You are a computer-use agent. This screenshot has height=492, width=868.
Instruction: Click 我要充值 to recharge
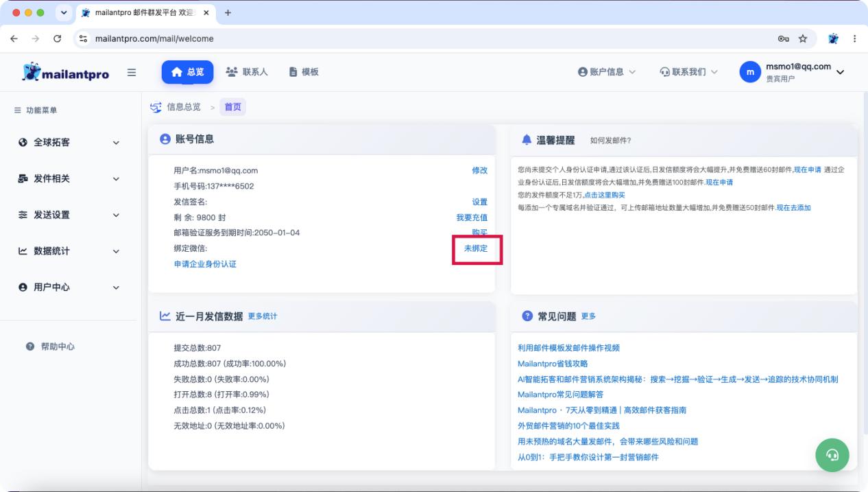point(472,218)
